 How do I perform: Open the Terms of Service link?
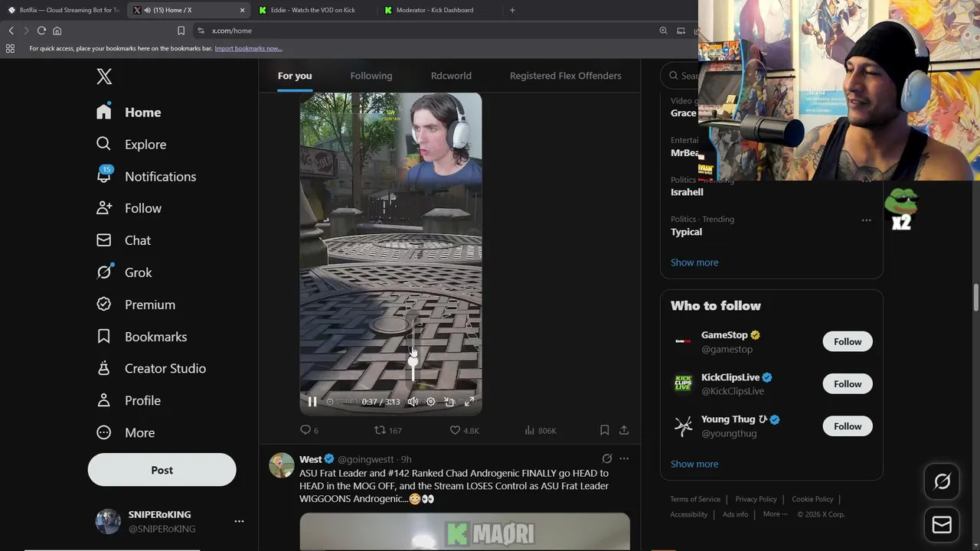coord(695,499)
